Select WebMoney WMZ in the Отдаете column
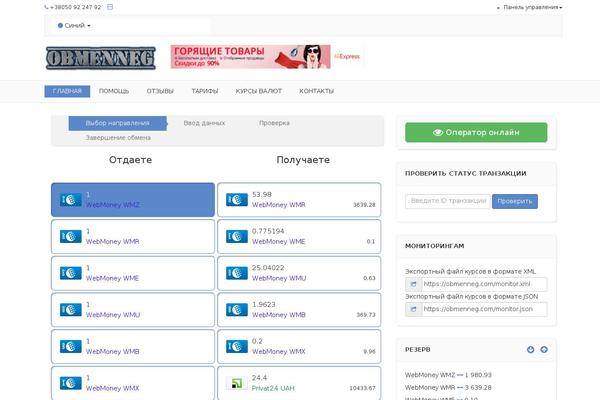Viewport: 600px width, 400px height. [133, 200]
